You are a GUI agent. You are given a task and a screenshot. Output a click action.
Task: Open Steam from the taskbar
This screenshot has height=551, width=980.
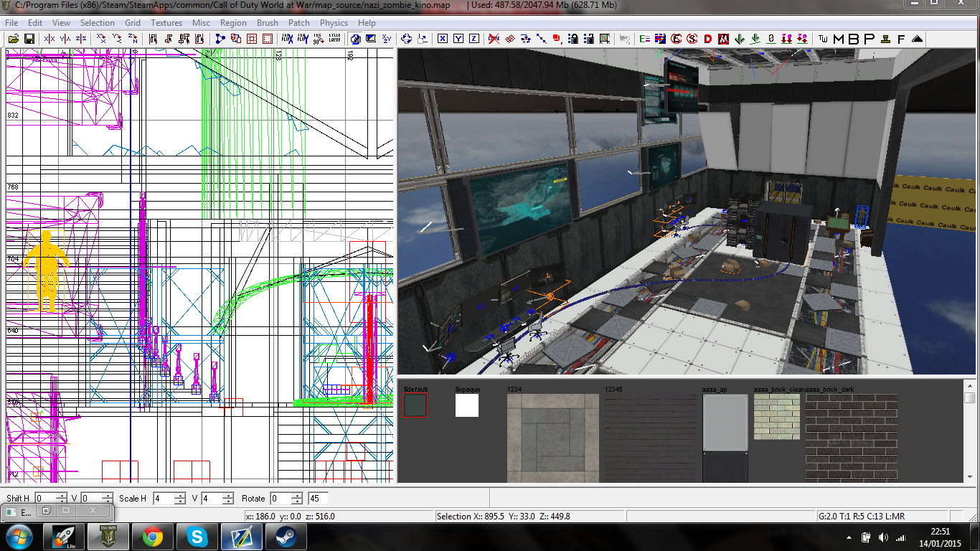(x=286, y=537)
